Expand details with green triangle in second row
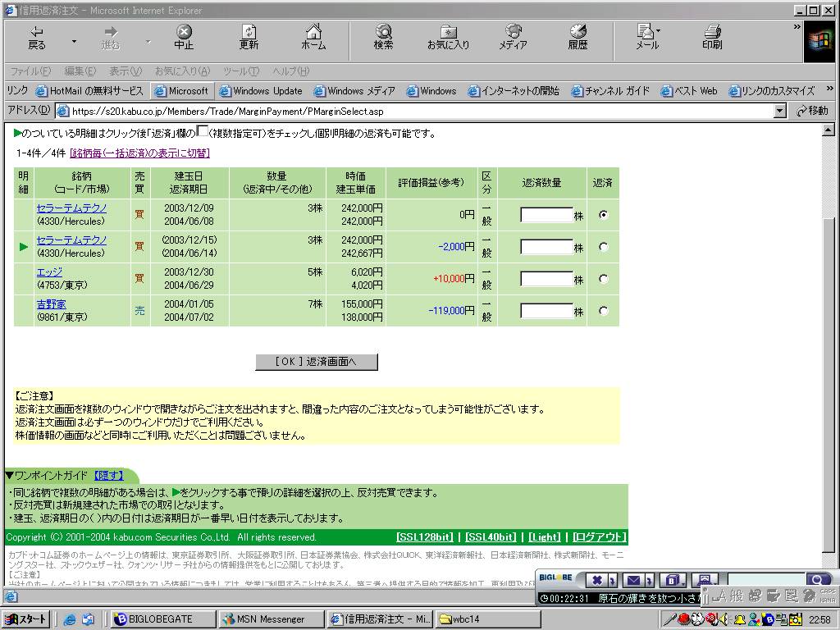Image resolution: width=840 pixels, height=630 pixels. (x=24, y=247)
